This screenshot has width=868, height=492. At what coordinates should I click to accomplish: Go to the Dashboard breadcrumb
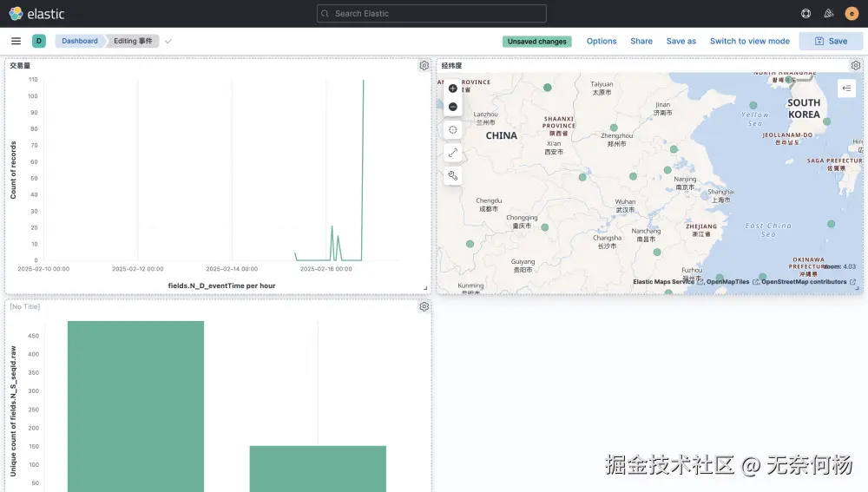pyautogui.click(x=80, y=41)
